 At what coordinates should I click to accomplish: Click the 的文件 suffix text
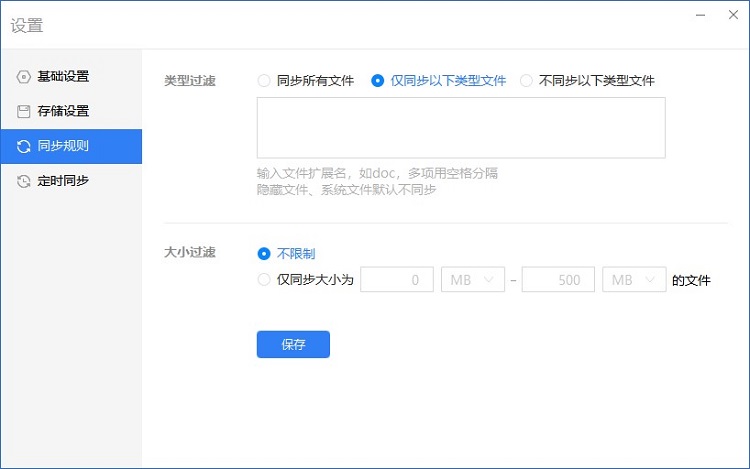[691, 280]
